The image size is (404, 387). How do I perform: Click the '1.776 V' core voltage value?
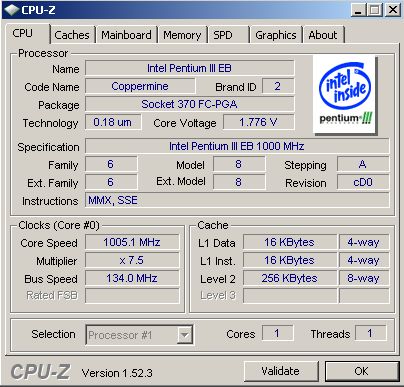[258, 122]
